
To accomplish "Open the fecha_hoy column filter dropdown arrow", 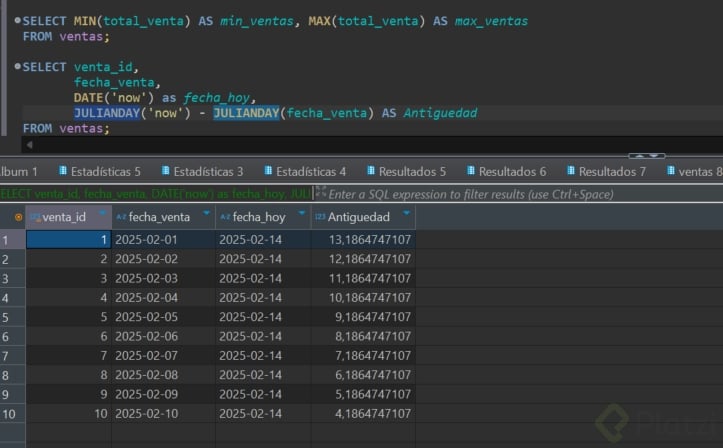I will [302, 213].
